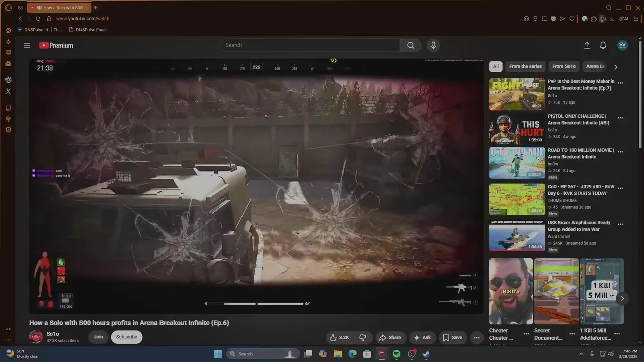Launch Steam from the taskbar
Screen dimensions: 644x362
pyautogui.click(x=426, y=354)
